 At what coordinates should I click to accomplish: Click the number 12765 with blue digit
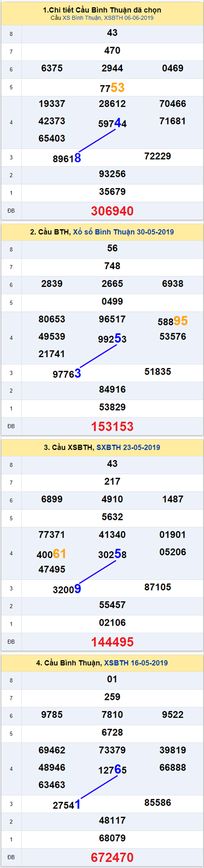[x=112, y=770]
